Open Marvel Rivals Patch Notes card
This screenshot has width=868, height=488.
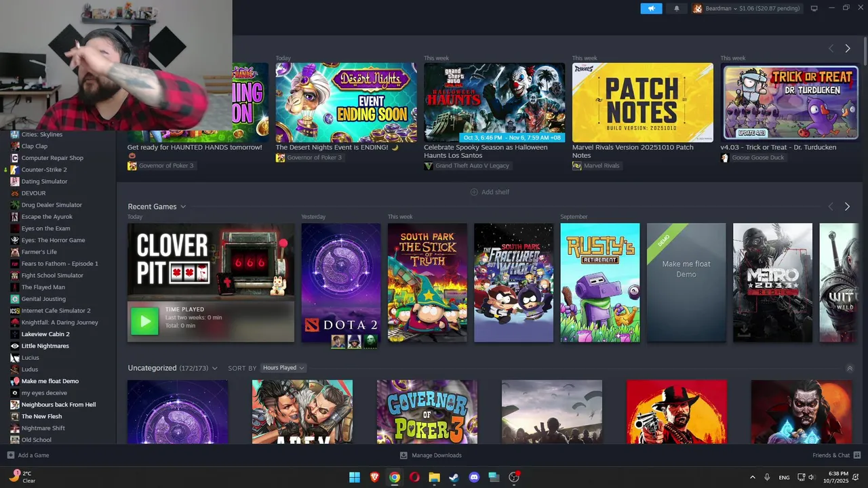coord(642,102)
